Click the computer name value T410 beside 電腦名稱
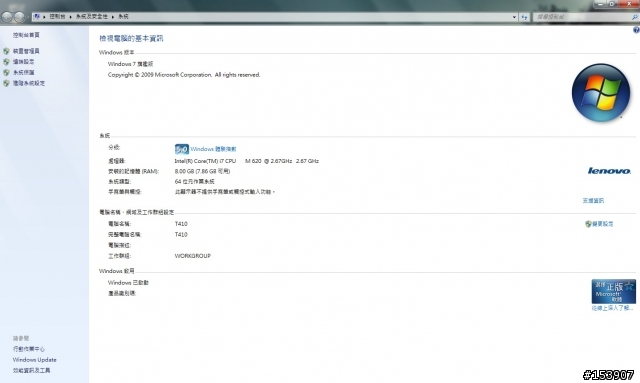This screenshot has width=640, height=383. [181, 224]
